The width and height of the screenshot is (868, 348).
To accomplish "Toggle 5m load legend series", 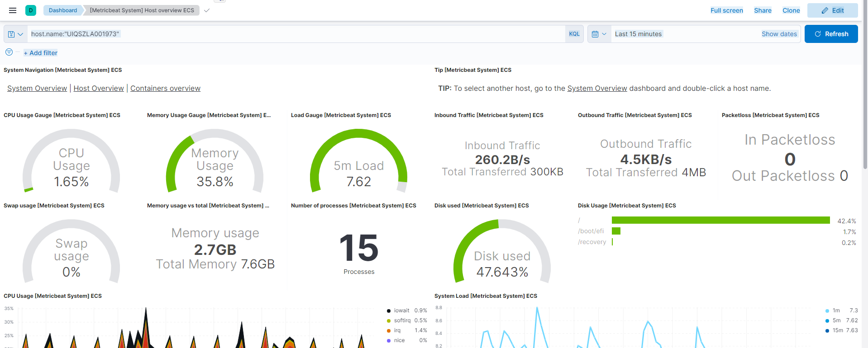I will click(836, 320).
